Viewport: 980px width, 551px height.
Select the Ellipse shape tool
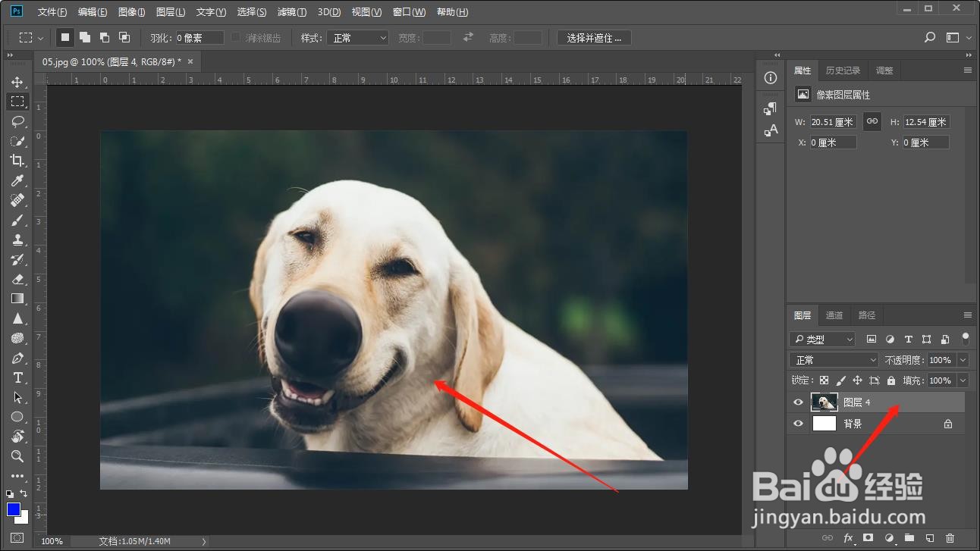[x=17, y=417]
